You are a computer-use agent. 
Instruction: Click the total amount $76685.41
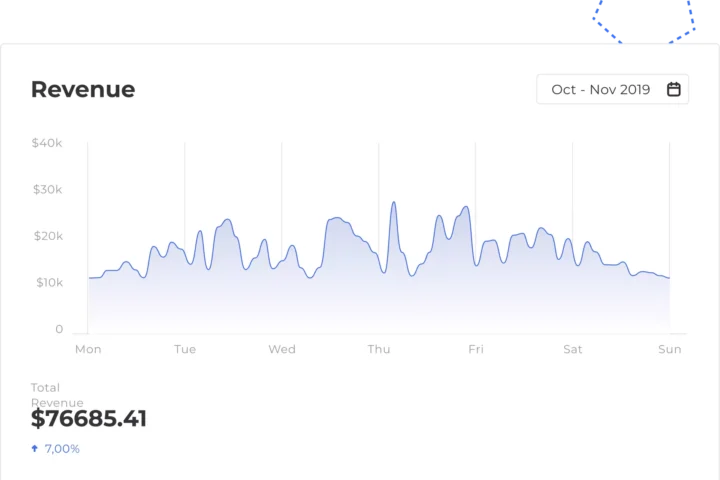coord(89,419)
